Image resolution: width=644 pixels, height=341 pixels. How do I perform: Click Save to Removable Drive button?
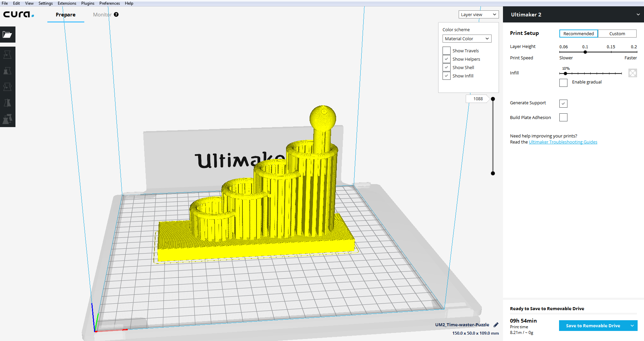(x=593, y=326)
